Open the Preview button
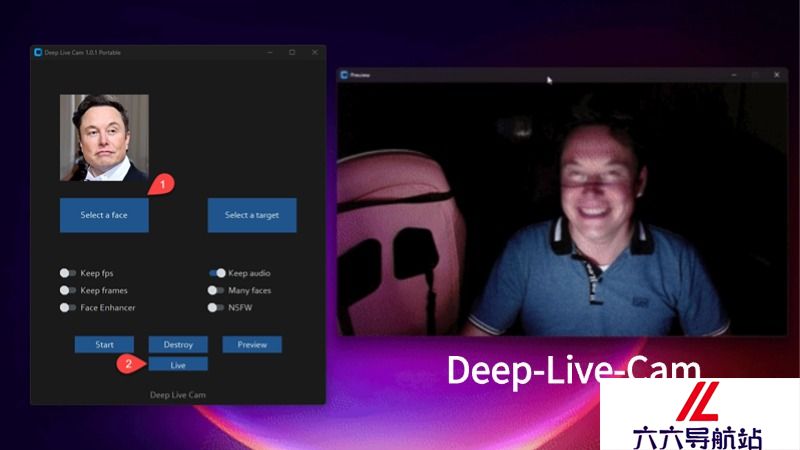The image size is (800, 450). tap(252, 344)
